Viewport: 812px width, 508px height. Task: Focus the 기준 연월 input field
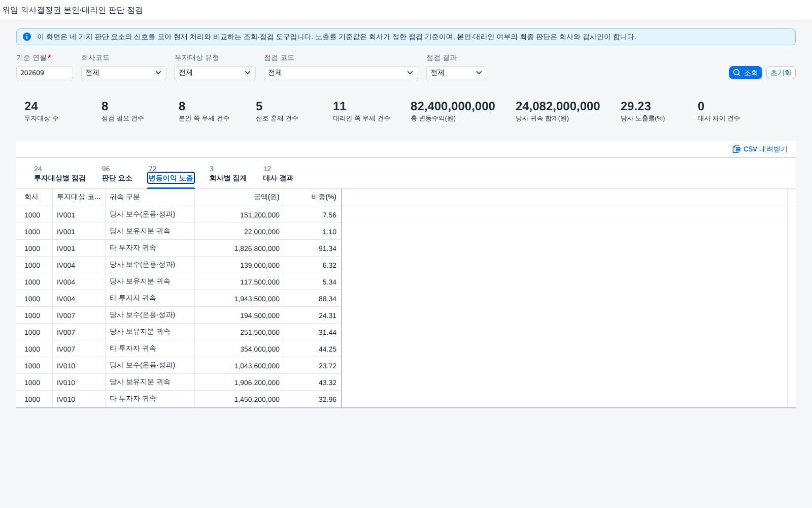[x=45, y=73]
